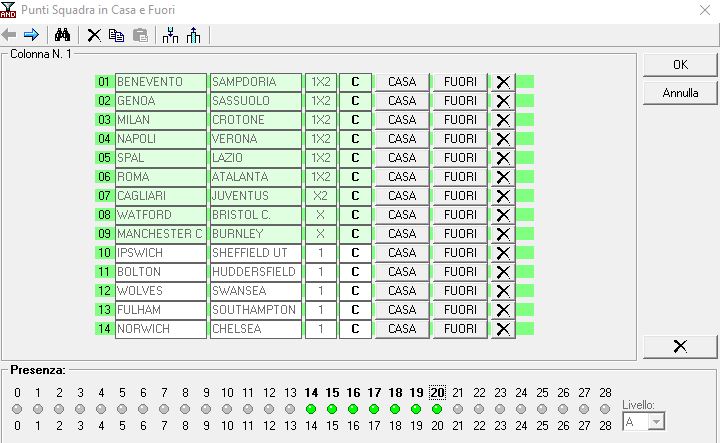Click the NAPOLI team field
720x443 pixels.
tap(161, 139)
